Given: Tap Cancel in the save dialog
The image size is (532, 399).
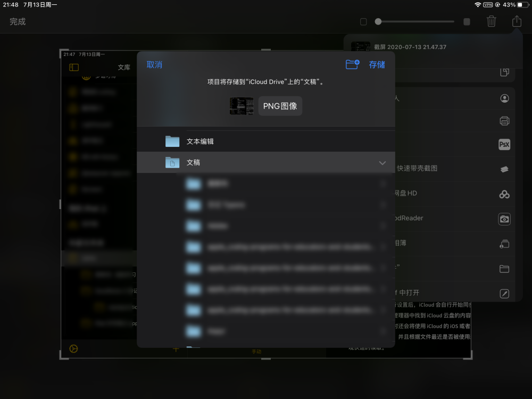Looking at the screenshot, I should [154, 65].
